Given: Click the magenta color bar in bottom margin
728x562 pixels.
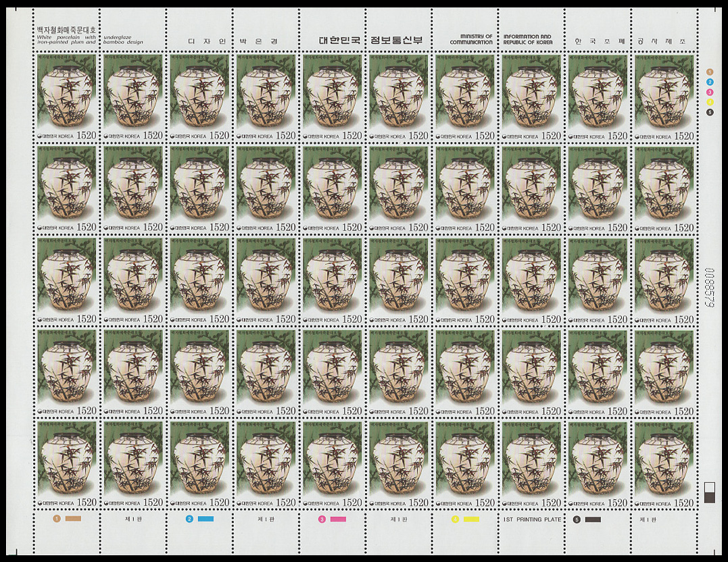Looking at the screenshot, I should tap(338, 519).
